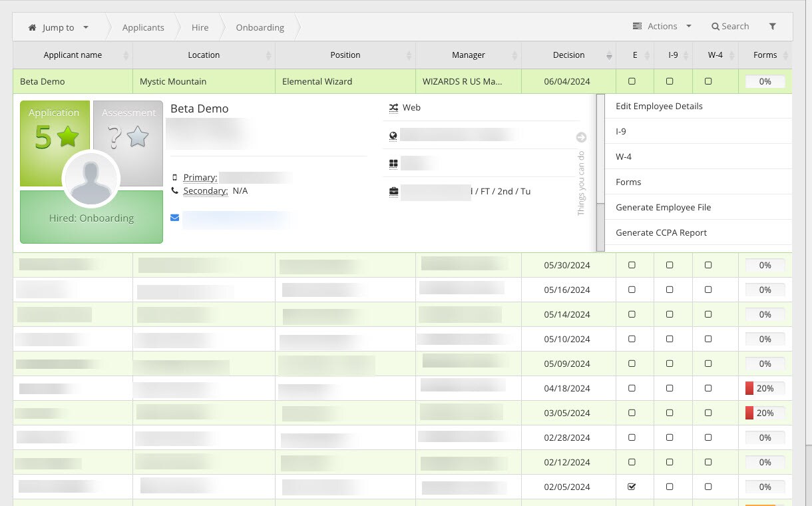Choose Generate CCPA Report
812x506 pixels.
pos(698,232)
